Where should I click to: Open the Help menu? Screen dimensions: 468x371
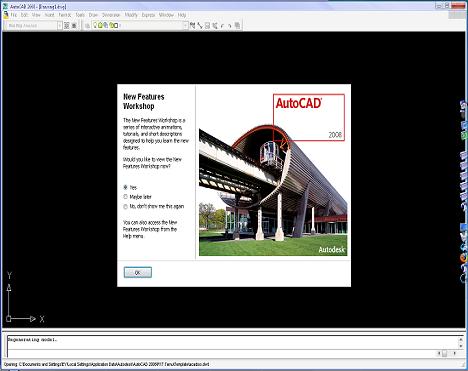coord(182,15)
